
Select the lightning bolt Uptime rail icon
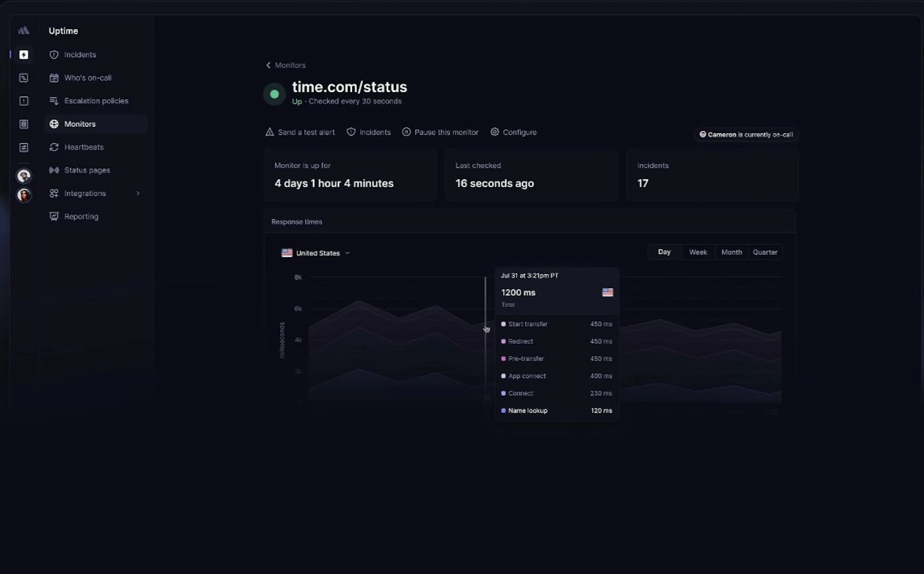coord(24,55)
